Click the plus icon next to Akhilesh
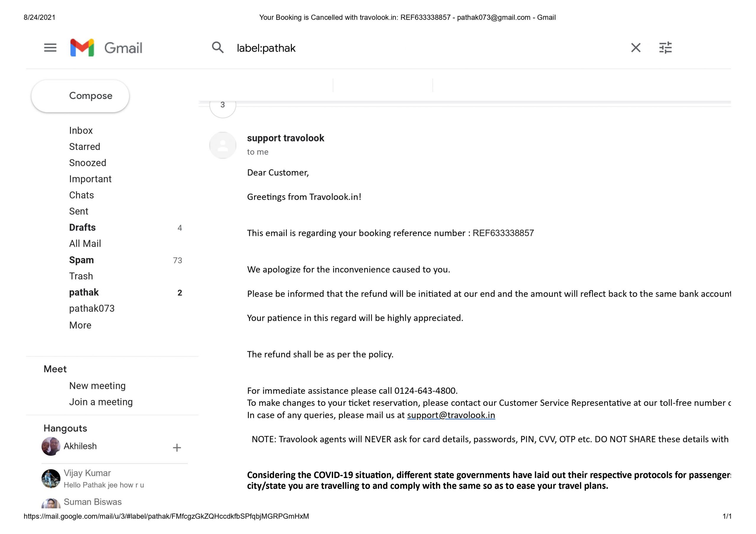Image resolution: width=756 pixels, height=534 pixels. tap(177, 448)
